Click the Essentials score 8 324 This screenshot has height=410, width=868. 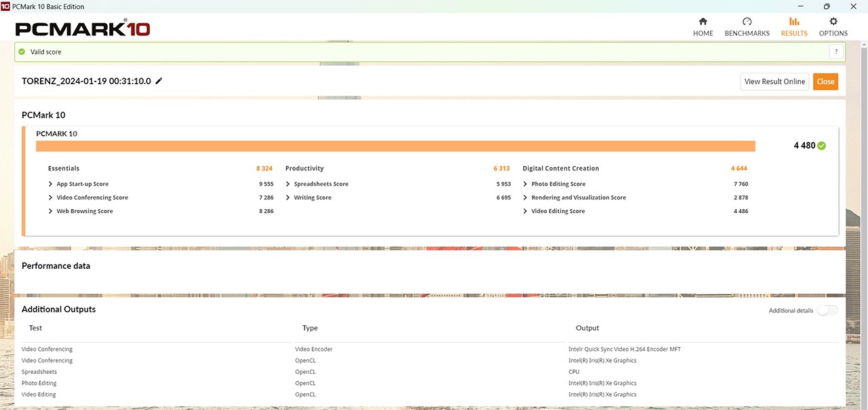coord(264,168)
